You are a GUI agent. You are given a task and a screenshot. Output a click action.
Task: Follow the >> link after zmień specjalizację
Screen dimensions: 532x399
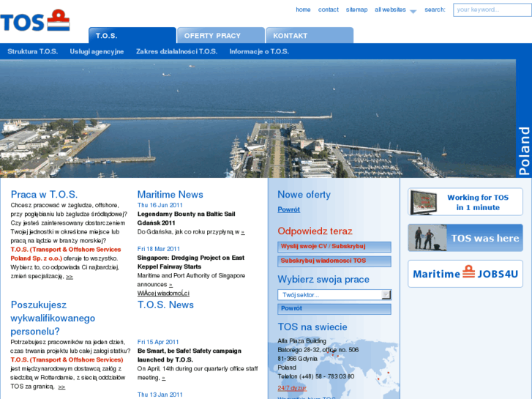(70, 277)
